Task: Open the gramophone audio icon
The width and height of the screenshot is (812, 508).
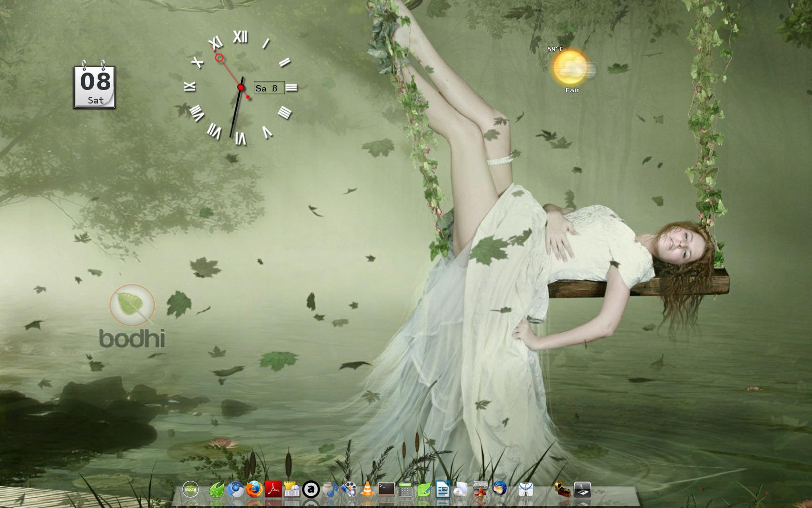Action: (563, 490)
